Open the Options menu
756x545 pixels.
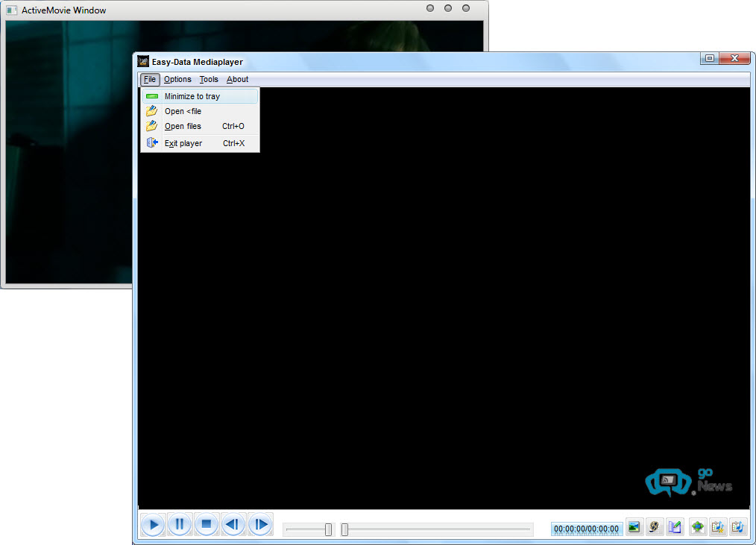177,79
